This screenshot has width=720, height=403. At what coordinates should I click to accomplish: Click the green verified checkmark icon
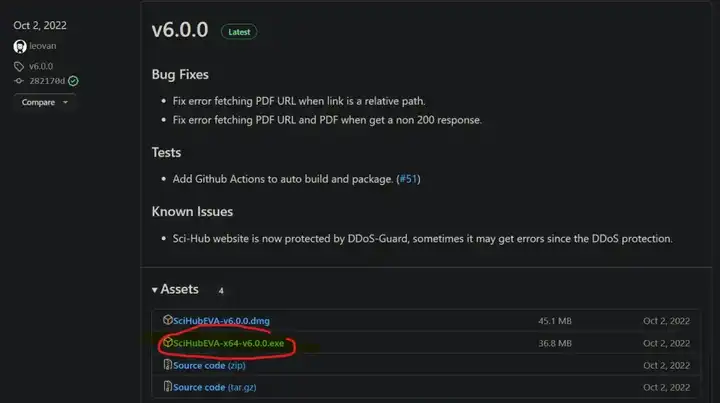point(73,81)
